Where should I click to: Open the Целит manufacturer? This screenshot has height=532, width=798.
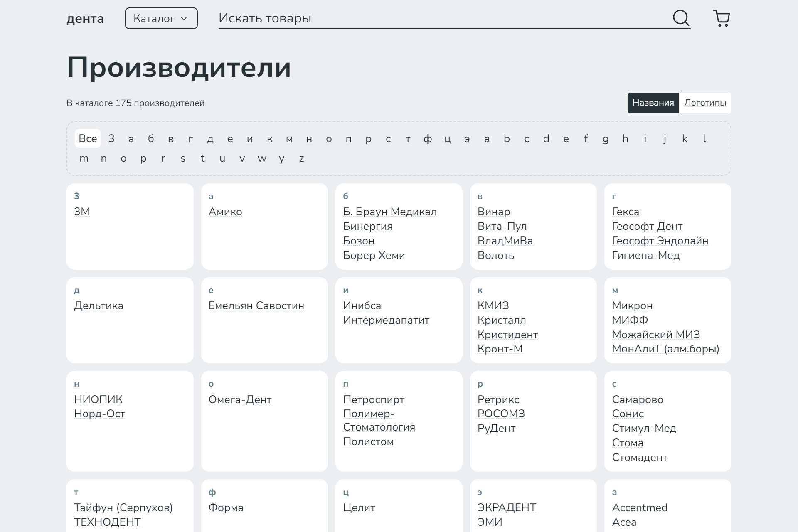click(x=359, y=507)
